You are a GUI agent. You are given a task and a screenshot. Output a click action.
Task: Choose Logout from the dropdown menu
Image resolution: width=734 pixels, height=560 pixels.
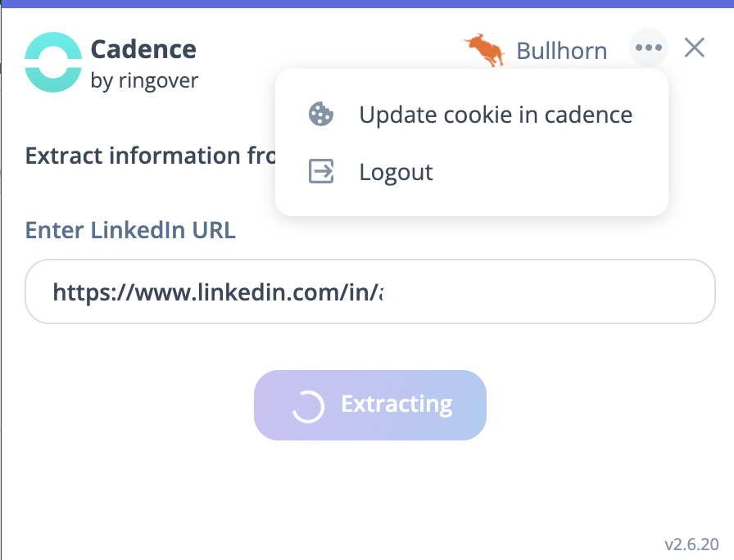(x=396, y=172)
